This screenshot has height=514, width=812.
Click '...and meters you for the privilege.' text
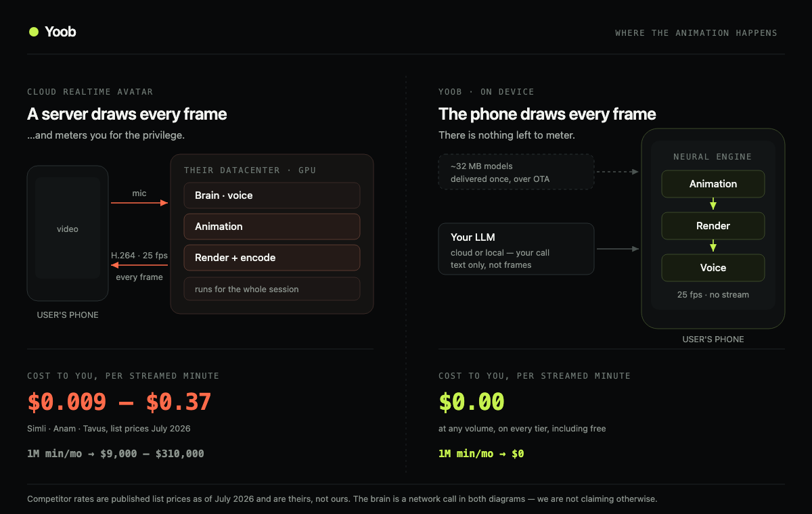[x=106, y=135]
